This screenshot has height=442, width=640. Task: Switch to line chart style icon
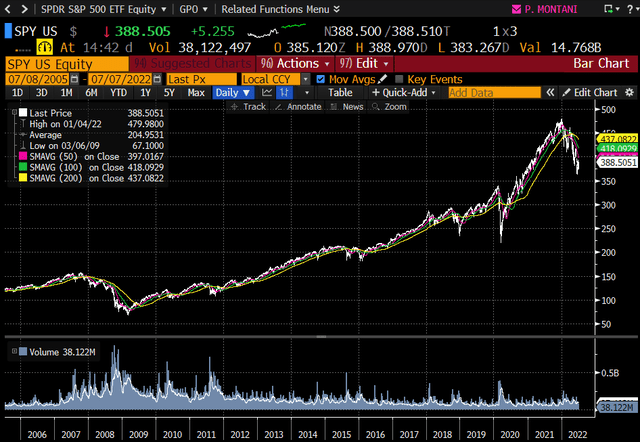pos(267,93)
